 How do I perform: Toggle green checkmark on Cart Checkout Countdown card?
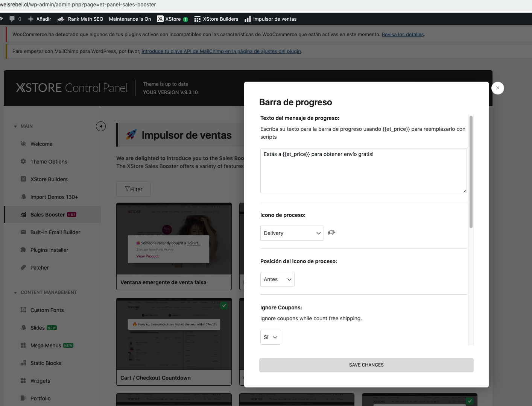pos(224,306)
